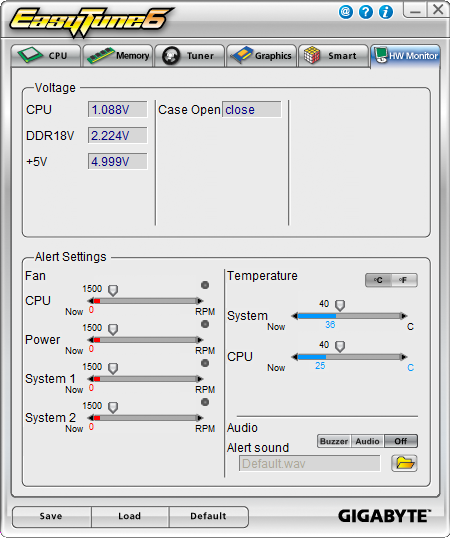Decrease System 2 fan slider left arrow
Image resolution: width=450 pixels, height=538 pixels.
point(90,418)
